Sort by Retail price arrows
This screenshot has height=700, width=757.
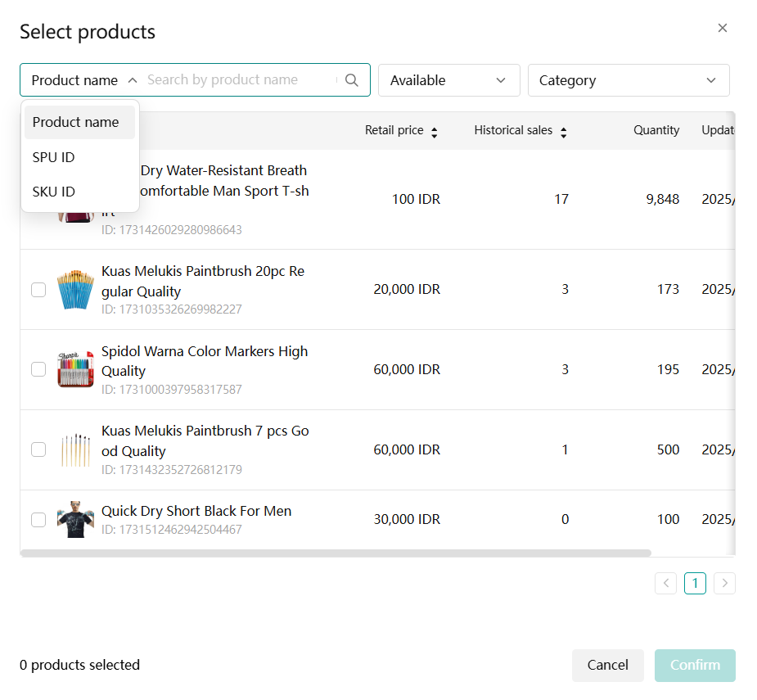(x=435, y=131)
